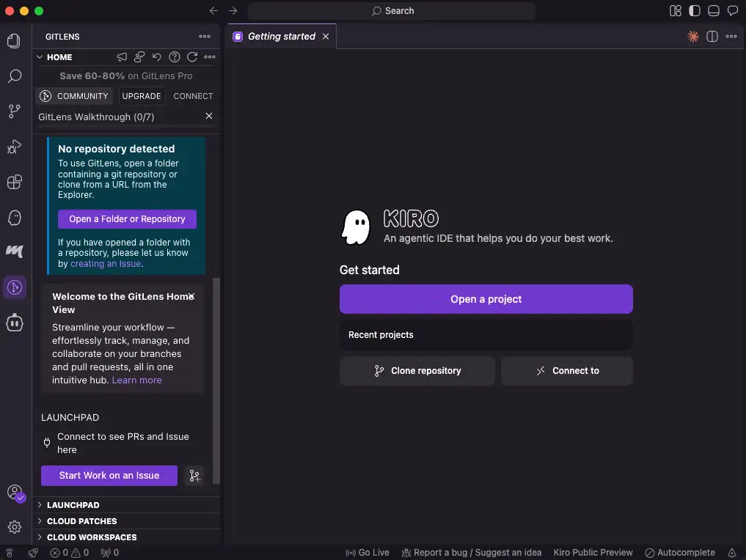
Task: Expand the LAUNCHPAD section
Action: tap(126, 505)
